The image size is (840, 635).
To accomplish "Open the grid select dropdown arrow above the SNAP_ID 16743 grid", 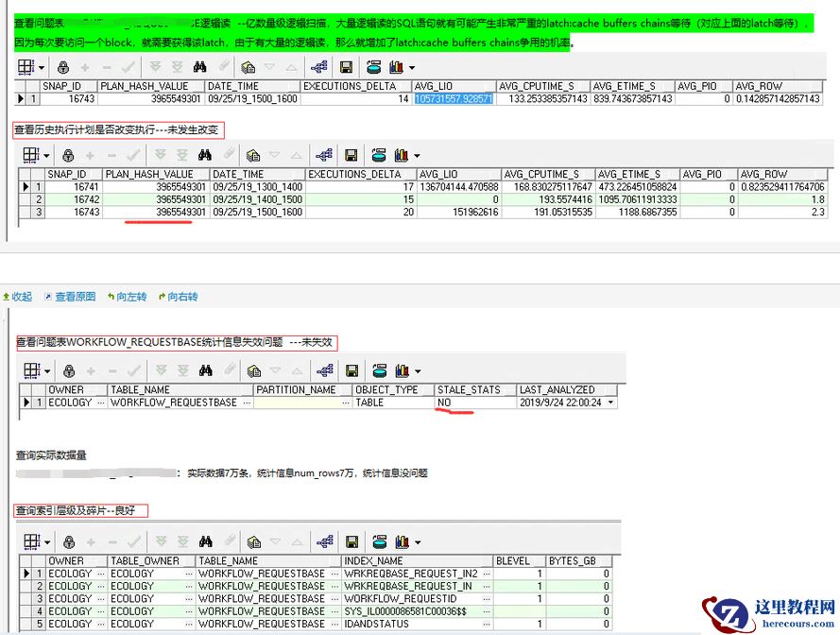I will click(42, 67).
